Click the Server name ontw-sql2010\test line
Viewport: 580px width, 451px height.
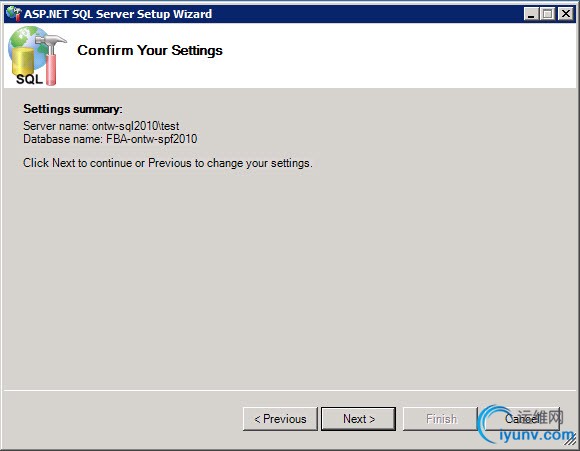(101, 126)
